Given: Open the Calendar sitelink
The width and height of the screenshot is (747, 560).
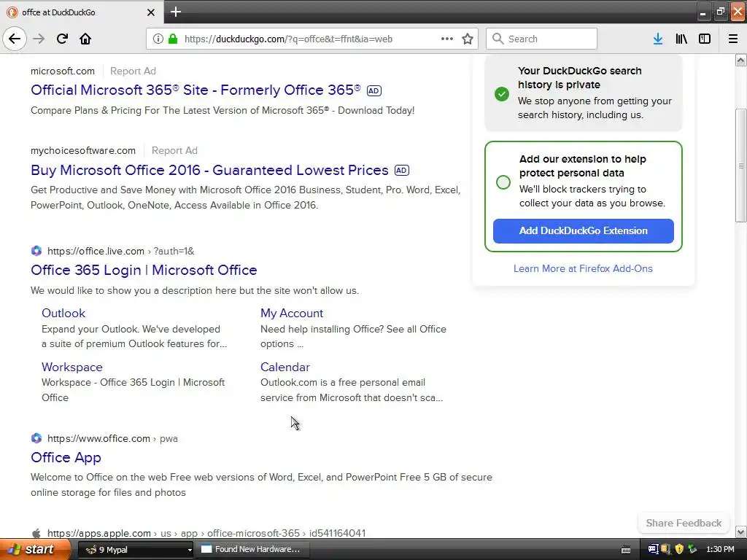Looking at the screenshot, I should [285, 367].
